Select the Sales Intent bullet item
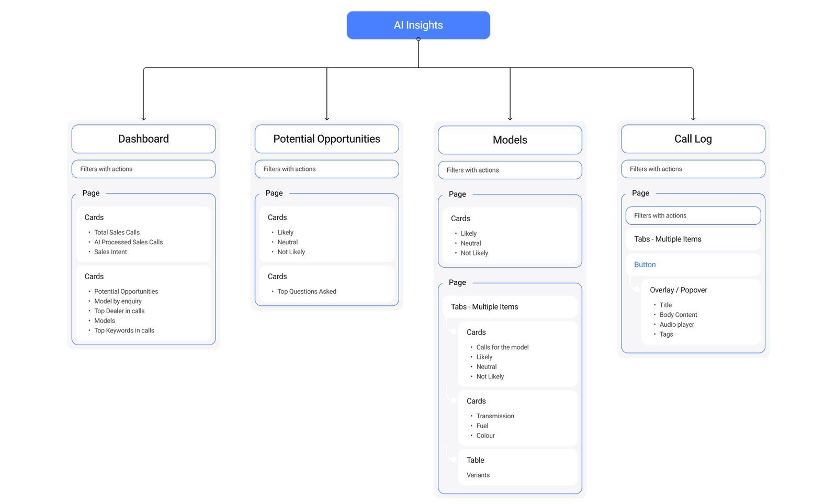 click(x=110, y=251)
